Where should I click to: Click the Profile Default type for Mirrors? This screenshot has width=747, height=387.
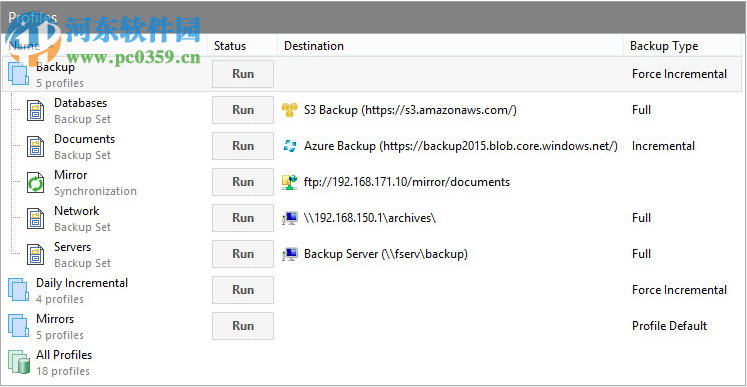pos(669,326)
